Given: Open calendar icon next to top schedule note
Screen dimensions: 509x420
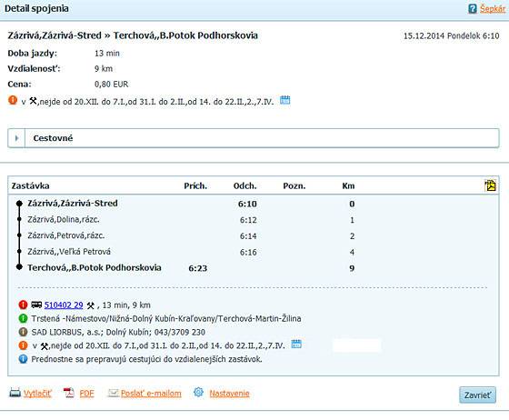Looking at the screenshot, I should [x=285, y=100].
